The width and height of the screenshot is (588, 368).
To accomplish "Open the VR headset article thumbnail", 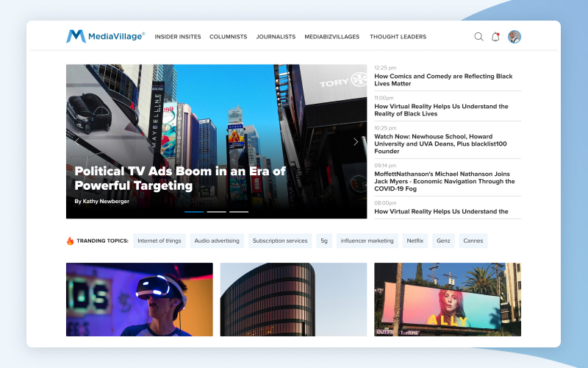I will pos(140,300).
